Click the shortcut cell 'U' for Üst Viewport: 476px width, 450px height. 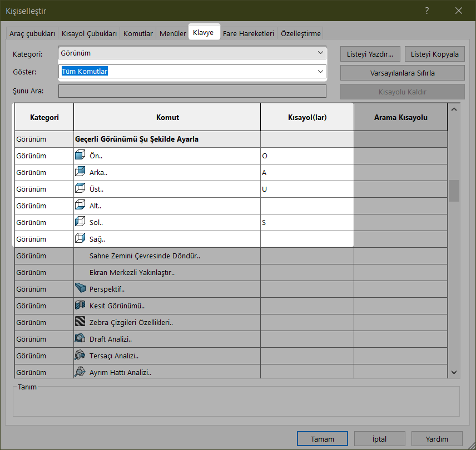307,189
